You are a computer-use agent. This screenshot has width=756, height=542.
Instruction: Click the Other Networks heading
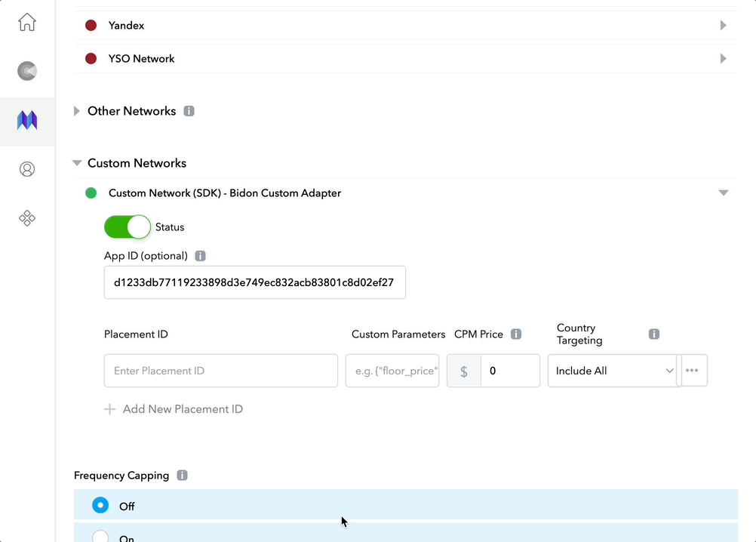(131, 111)
